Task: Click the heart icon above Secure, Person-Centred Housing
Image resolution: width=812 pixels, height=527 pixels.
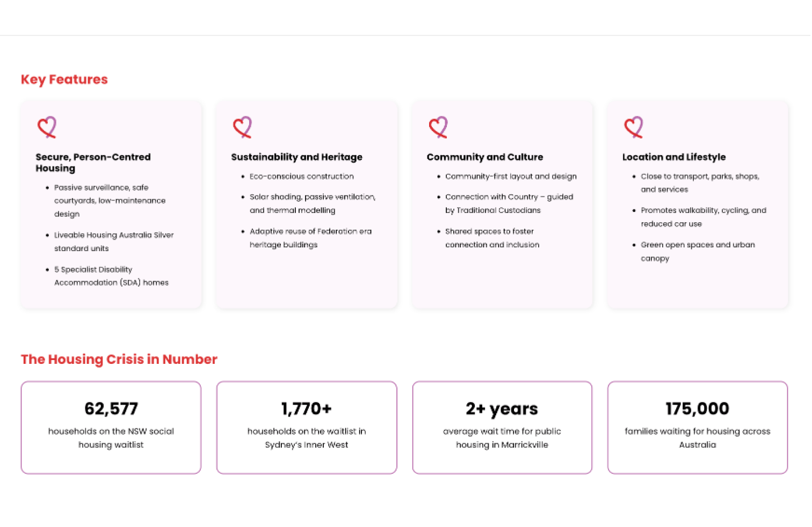Action: pos(47,127)
